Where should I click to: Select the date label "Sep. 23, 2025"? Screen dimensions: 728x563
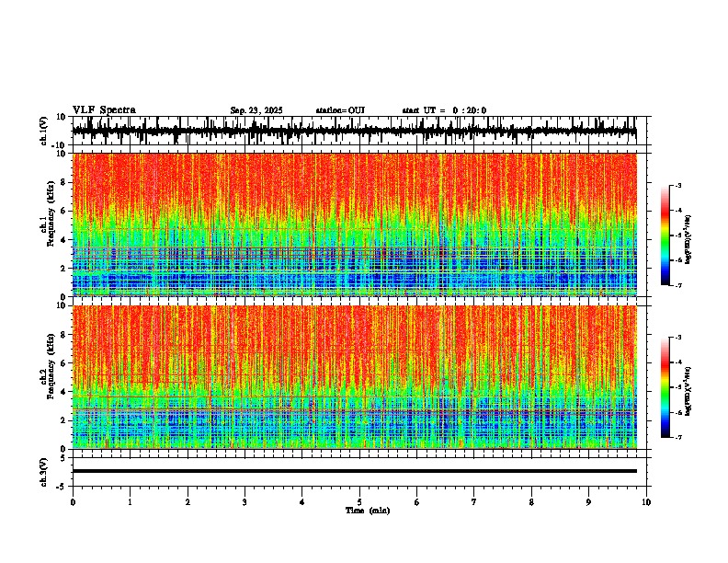[x=256, y=110]
